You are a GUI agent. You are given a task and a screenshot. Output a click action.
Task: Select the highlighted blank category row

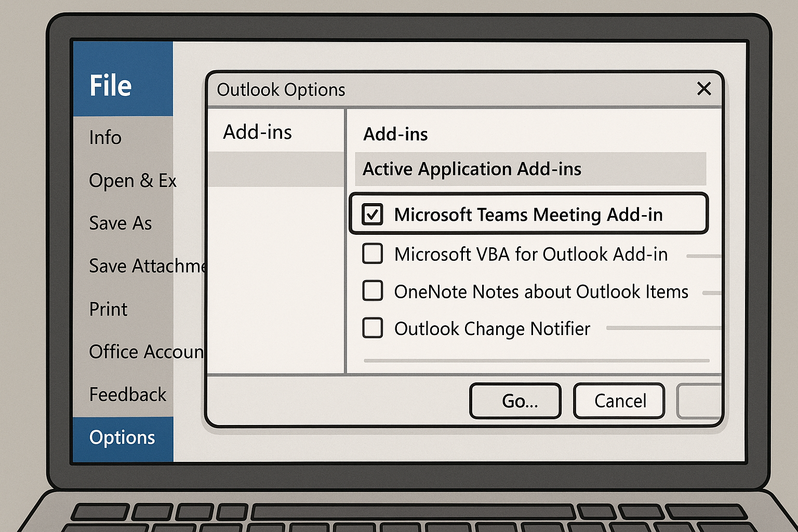(x=276, y=169)
